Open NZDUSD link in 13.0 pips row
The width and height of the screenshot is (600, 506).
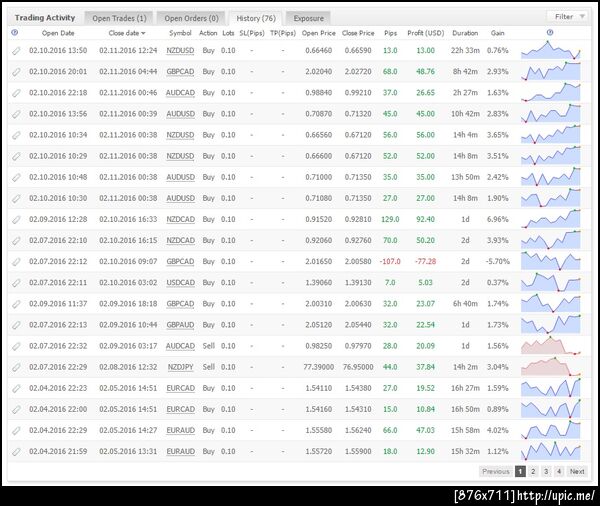(180, 51)
